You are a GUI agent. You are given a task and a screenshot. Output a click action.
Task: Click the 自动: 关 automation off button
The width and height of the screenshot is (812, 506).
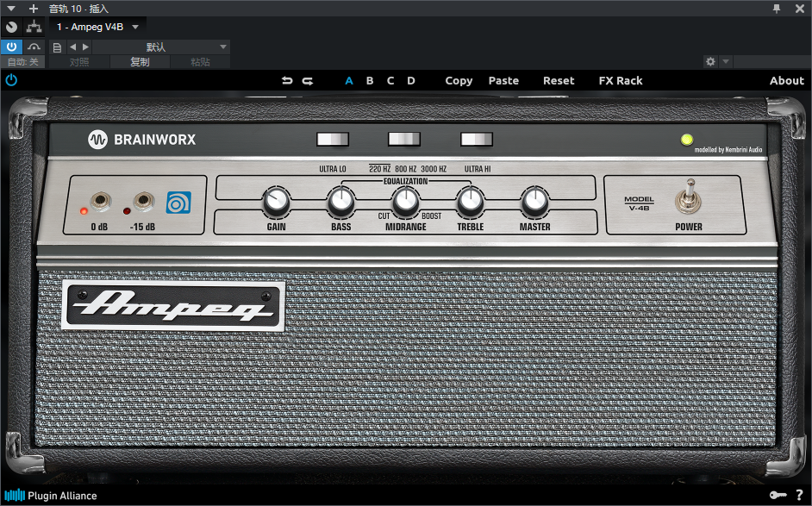pos(22,62)
